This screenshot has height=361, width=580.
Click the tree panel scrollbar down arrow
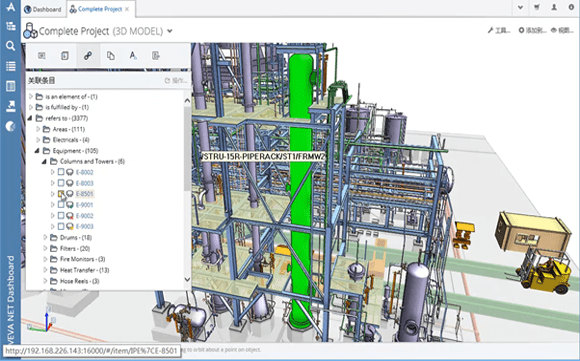point(187,280)
